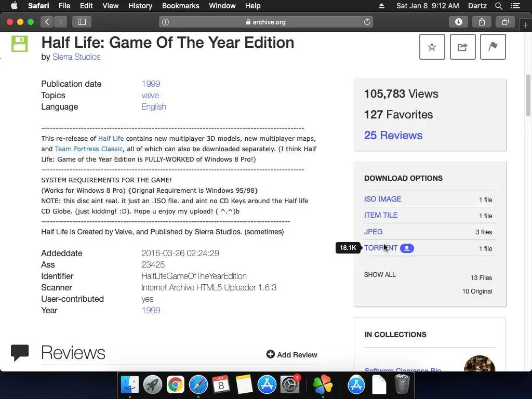
Task: Click the page vertical scrollbar
Action: [x=528, y=96]
